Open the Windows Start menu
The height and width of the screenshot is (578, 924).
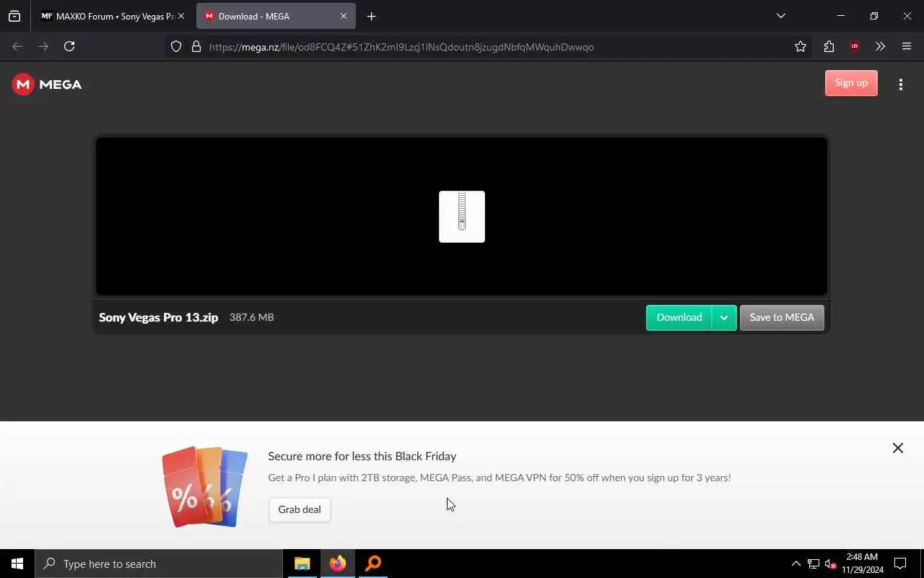click(17, 564)
